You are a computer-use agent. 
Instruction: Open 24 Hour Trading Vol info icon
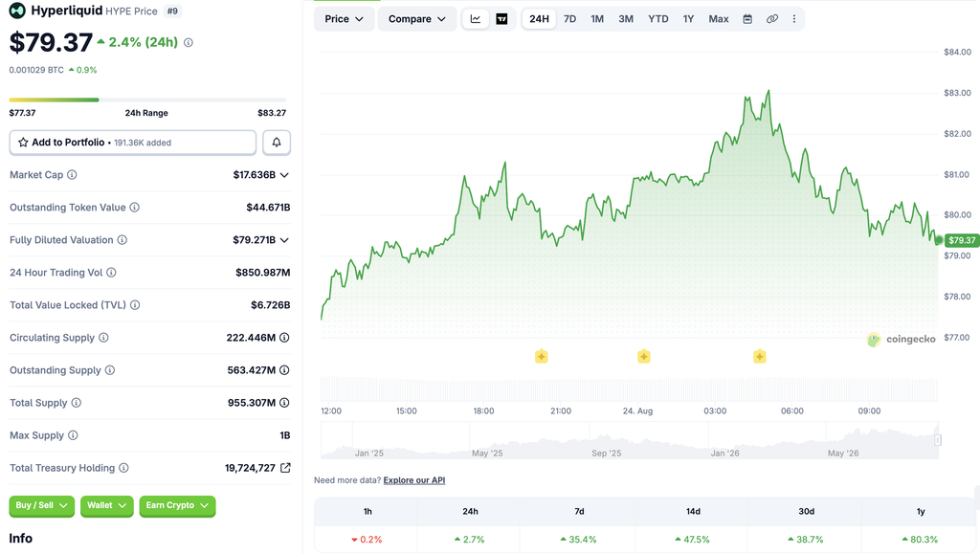111,273
